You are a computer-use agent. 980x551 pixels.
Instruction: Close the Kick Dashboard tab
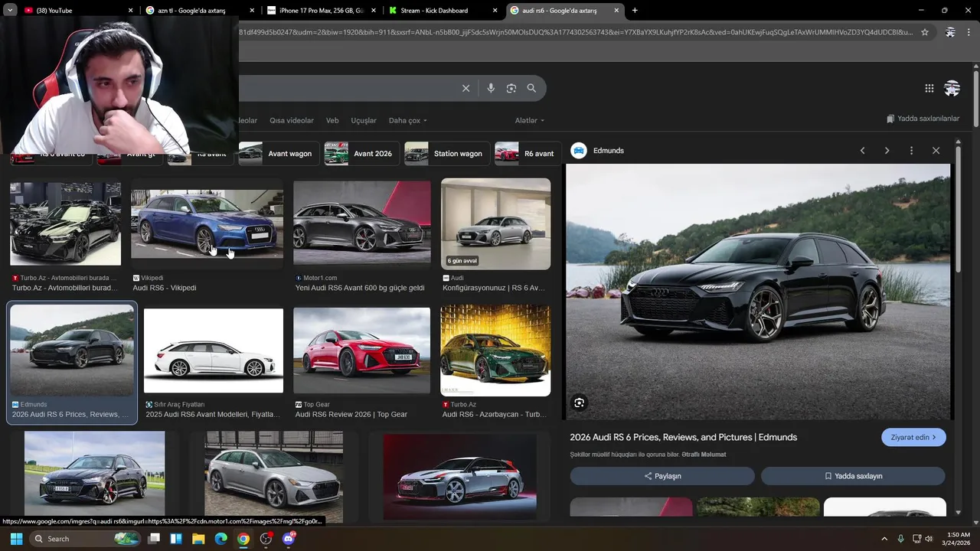[495, 11]
